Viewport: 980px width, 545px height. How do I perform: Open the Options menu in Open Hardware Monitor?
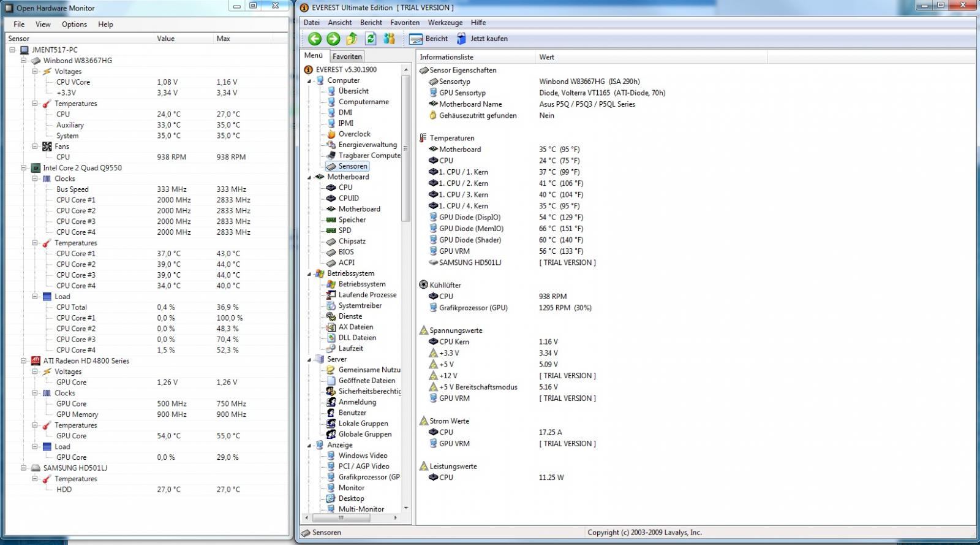point(74,25)
